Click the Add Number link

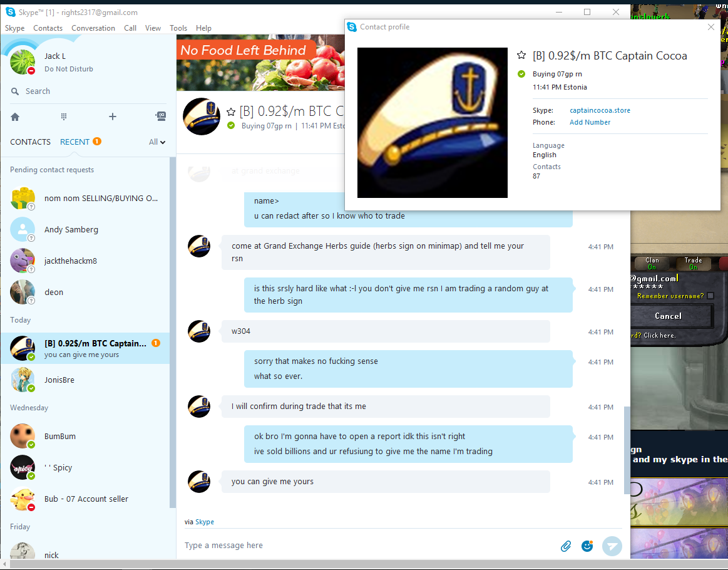click(x=590, y=122)
